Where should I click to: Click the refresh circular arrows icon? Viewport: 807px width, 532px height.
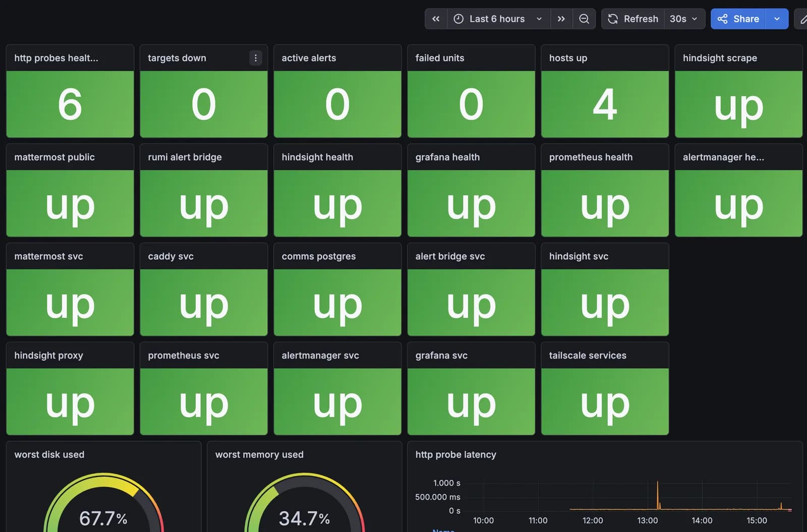(x=613, y=19)
